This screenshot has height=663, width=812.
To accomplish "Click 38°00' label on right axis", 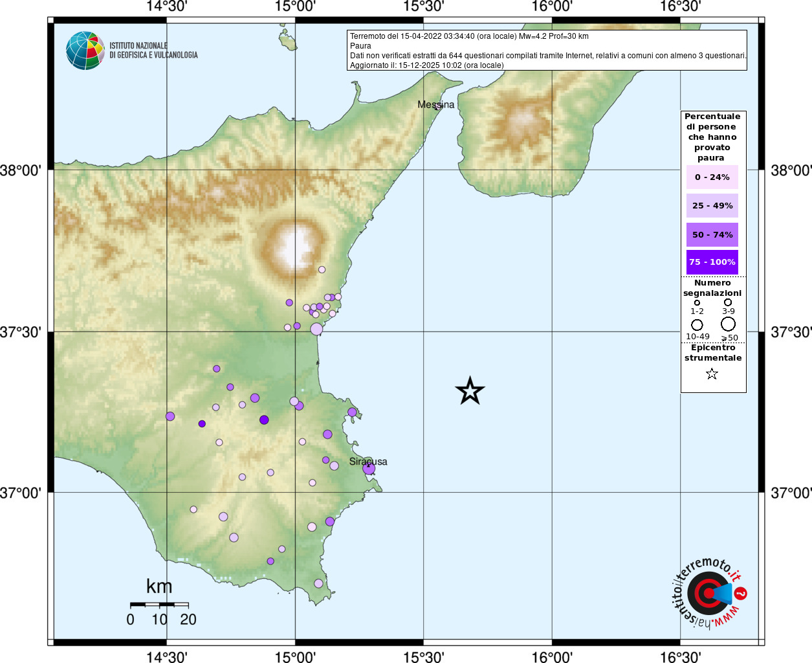I will [x=791, y=170].
